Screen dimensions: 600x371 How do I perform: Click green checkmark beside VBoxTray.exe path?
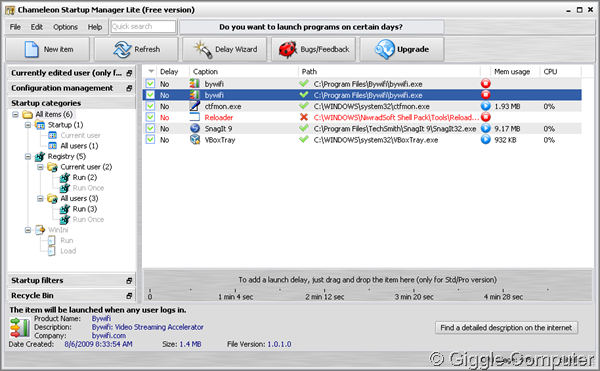[x=304, y=139]
